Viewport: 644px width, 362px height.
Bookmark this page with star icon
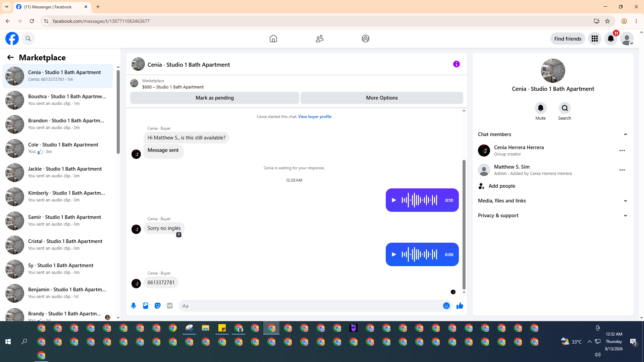click(x=607, y=21)
